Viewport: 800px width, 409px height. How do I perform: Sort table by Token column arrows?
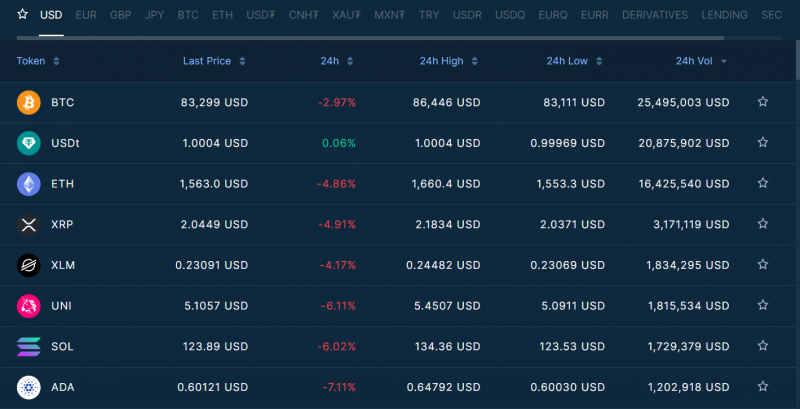[56, 61]
